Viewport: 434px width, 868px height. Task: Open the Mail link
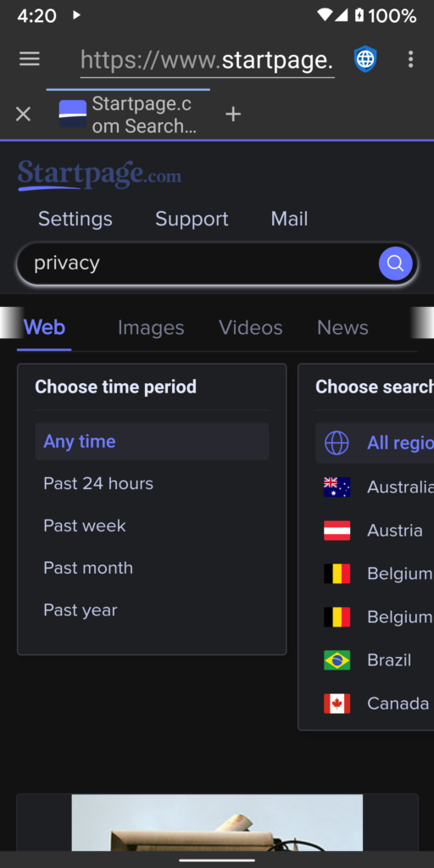point(290,219)
